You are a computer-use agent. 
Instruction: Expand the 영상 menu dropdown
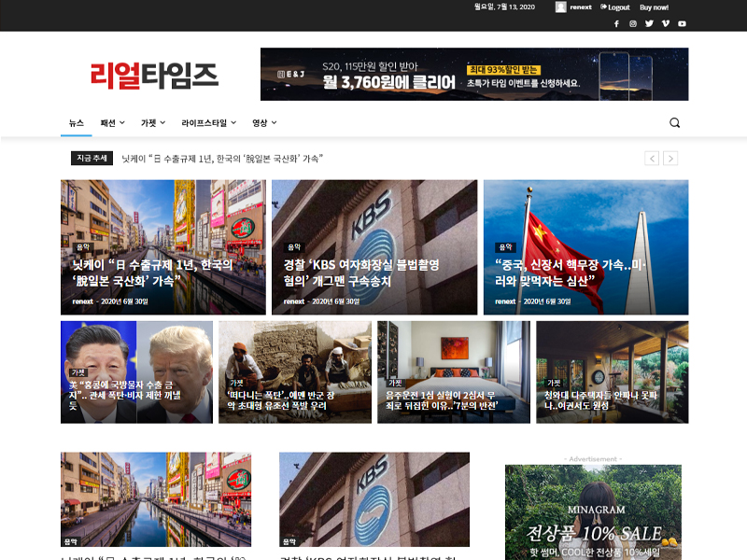click(x=263, y=123)
